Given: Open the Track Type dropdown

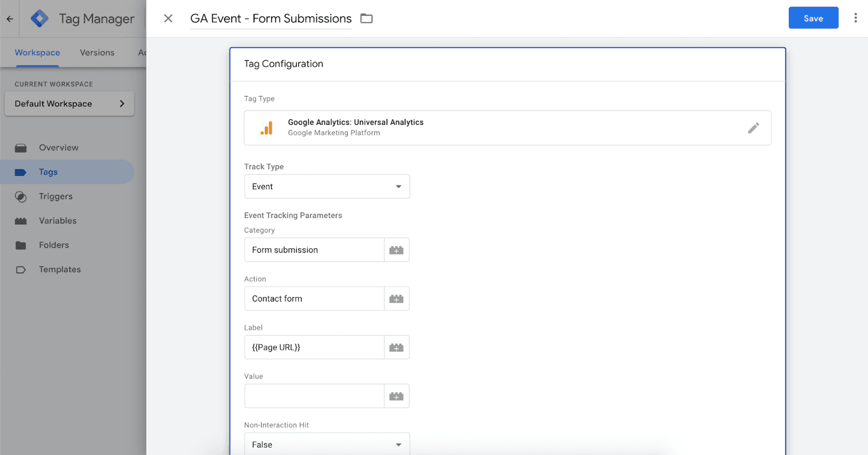Looking at the screenshot, I should [327, 187].
